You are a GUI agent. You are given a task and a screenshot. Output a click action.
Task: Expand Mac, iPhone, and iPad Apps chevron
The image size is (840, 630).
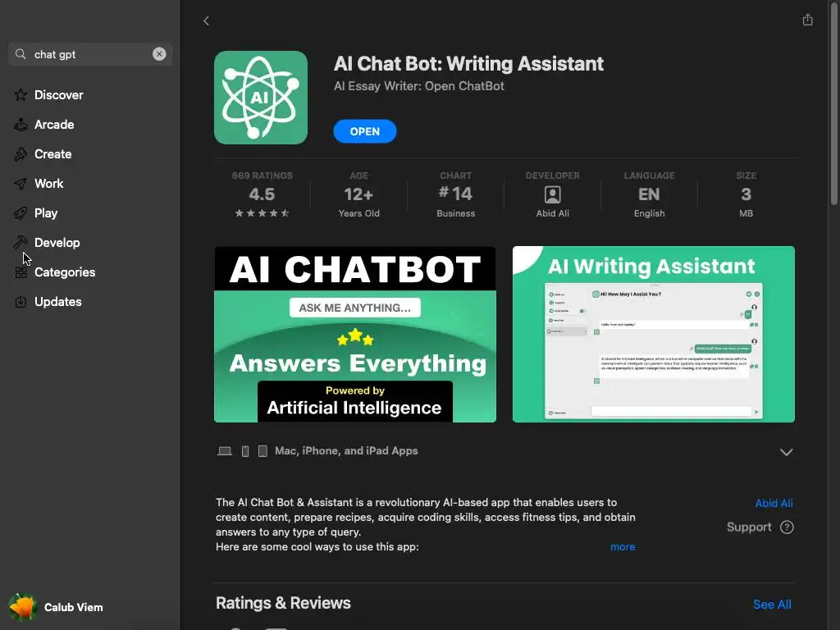coord(786,452)
